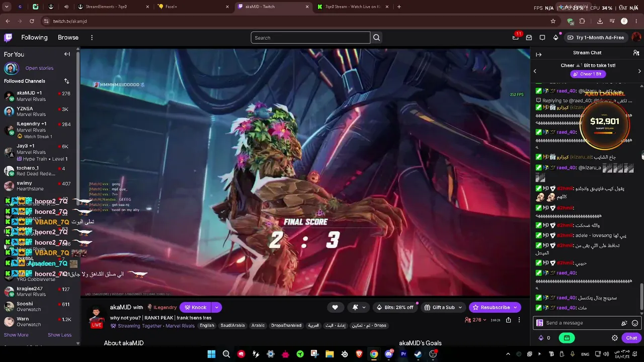
Task: Open Steam from the taskbar
Action: (418, 354)
